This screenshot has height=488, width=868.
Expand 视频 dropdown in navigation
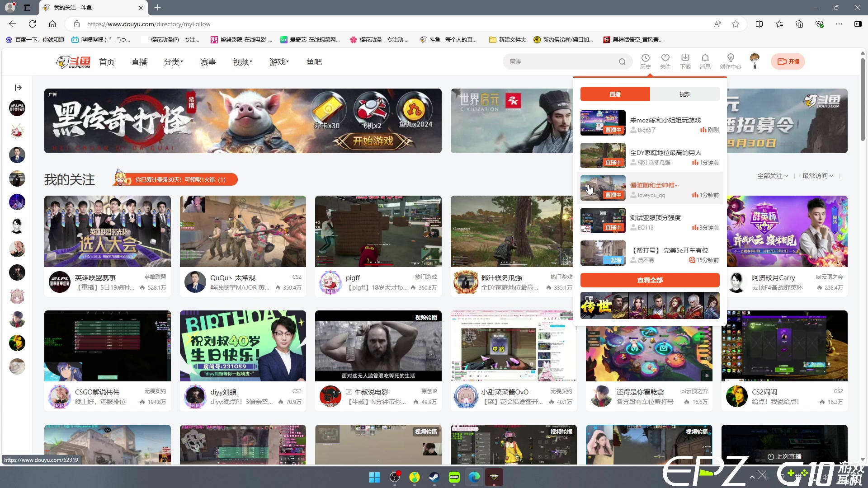point(243,62)
